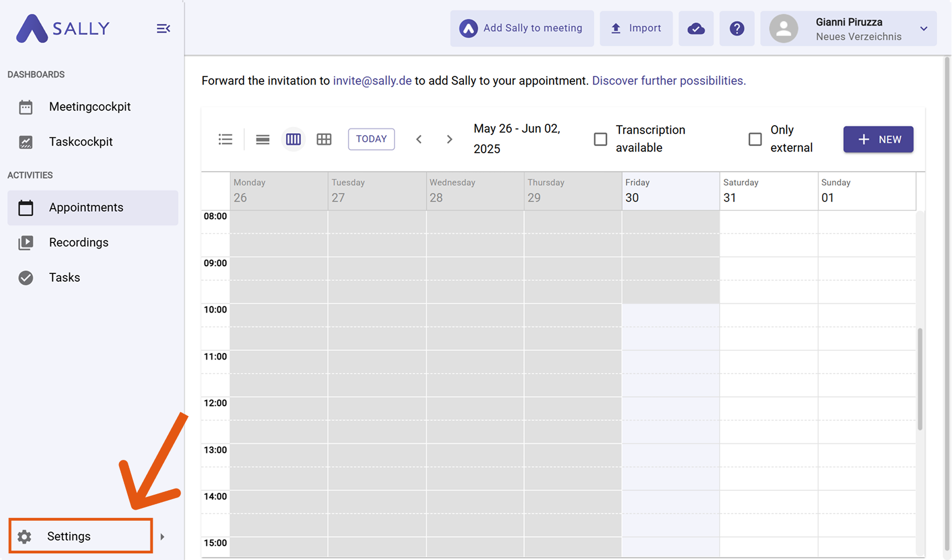The image size is (952, 560).
Task: Enable Only external checkbox
Action: click(x=755, y=139)
